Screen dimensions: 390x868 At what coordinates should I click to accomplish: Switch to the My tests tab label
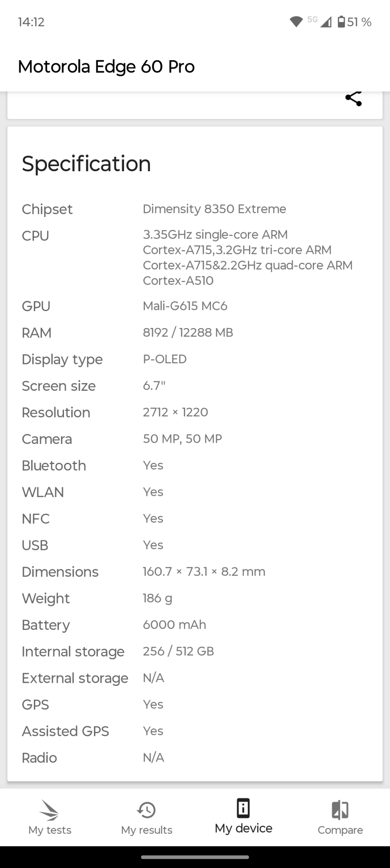coord(50,830)
